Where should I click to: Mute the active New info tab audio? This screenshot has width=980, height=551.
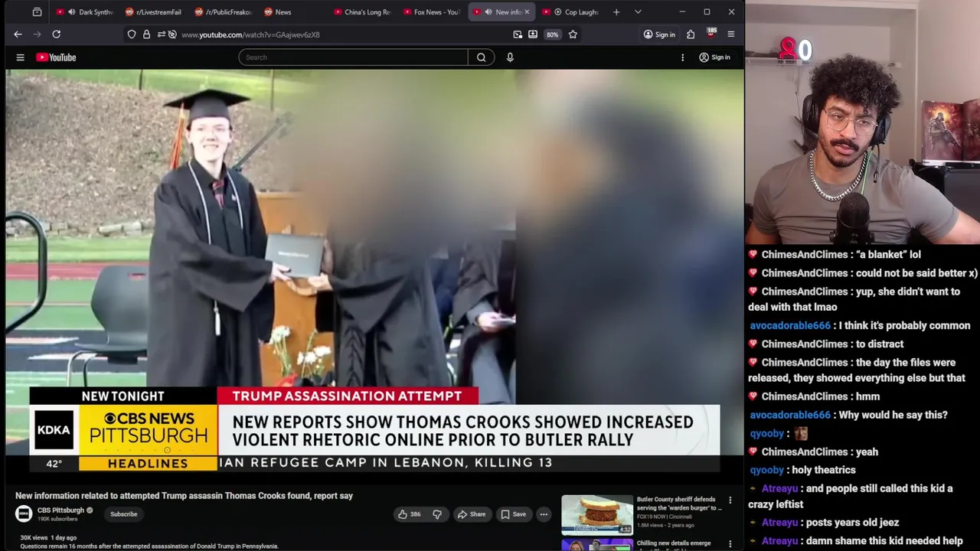click(488, 12)
